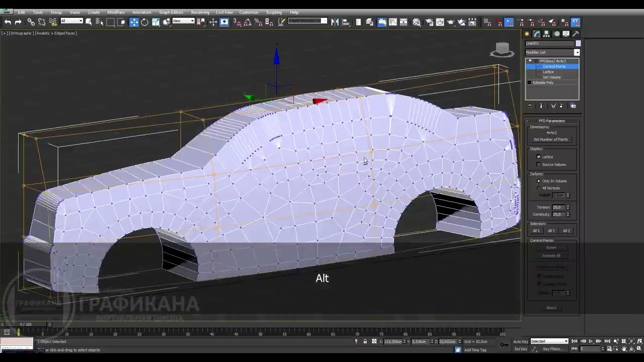The height and width of the screenshot is (362, 644).
Task: Click the Pin Stack icon below modifier stack
Action: [529, 106]
